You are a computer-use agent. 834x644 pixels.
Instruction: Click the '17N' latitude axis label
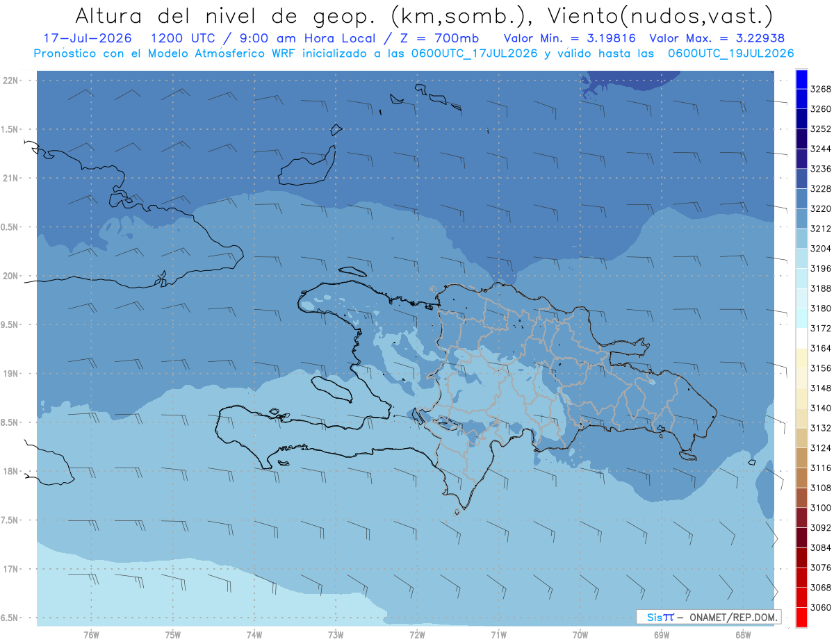tap(10, 569)
